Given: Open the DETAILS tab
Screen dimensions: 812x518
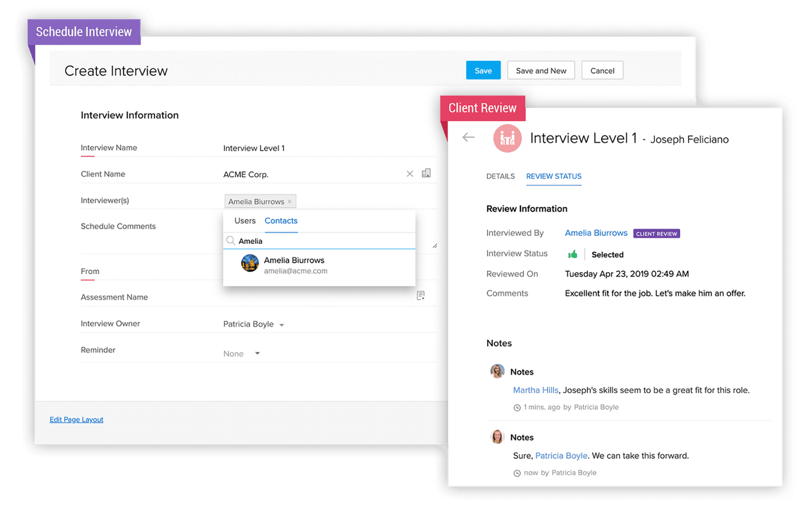Looking at the screenshot, I should tap(500, 176).
